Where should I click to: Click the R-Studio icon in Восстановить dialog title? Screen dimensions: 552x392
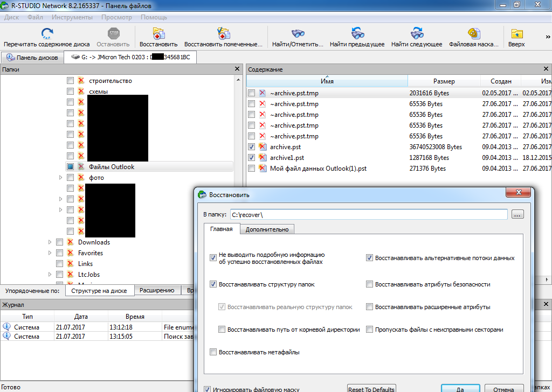coord(202,194)
